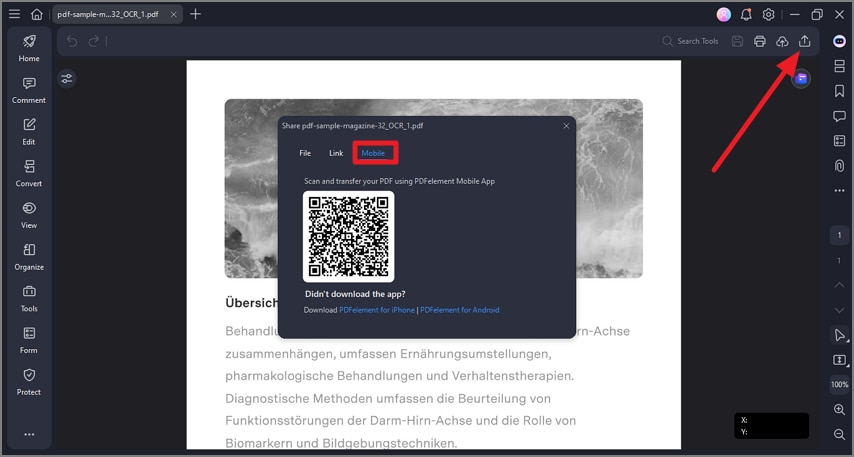Show more left sidebar tools
The width and height of the screenshot is (854, 457).
click(29, 434)
